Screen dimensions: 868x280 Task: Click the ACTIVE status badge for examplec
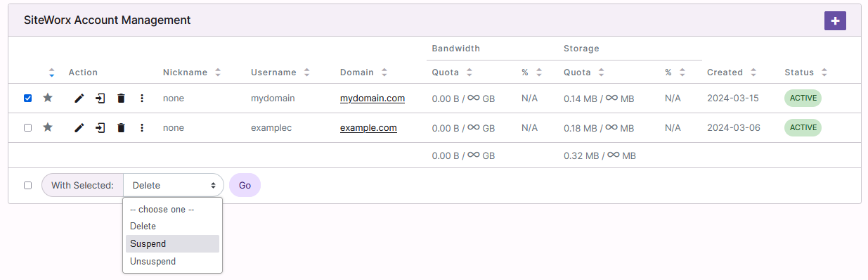click(803, 127)
